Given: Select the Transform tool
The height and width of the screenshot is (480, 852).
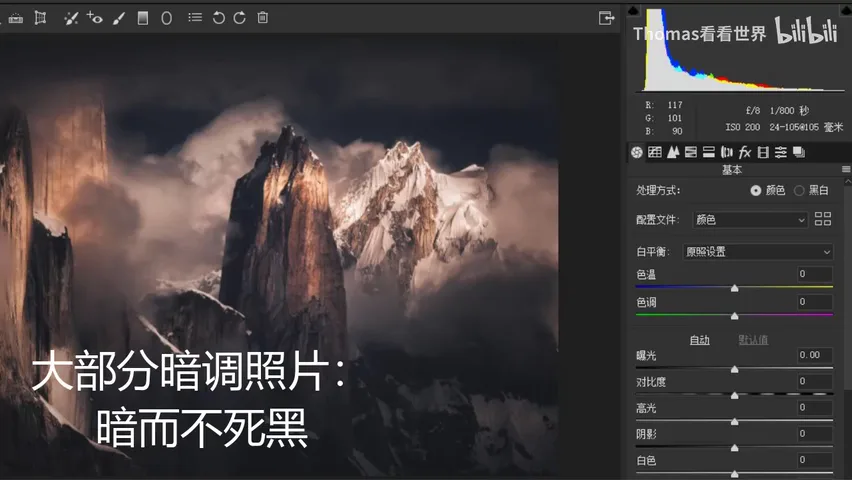Looking at the screenshot, I should click(x=40, y=18).
